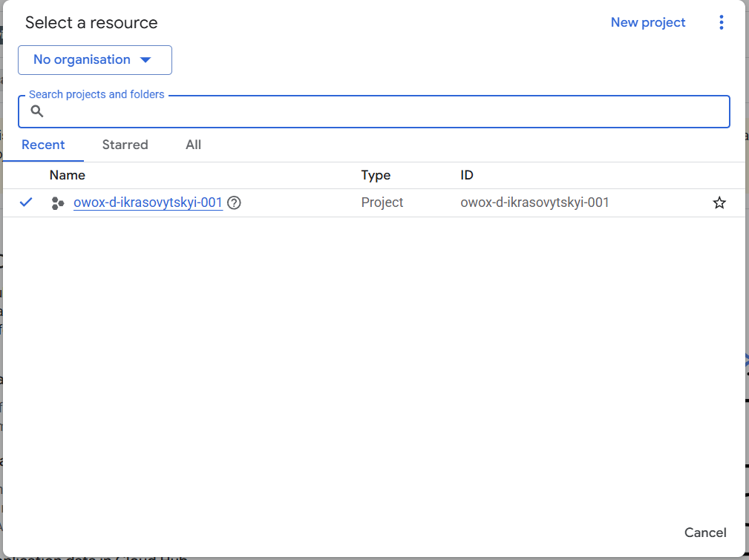Switch to the All tab

coord(194,145)
